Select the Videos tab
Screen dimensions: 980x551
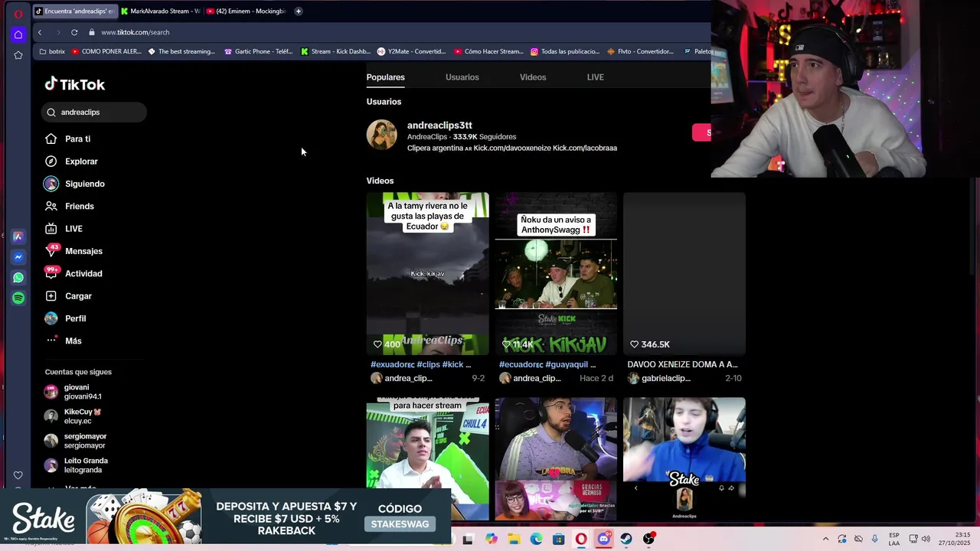533,77
